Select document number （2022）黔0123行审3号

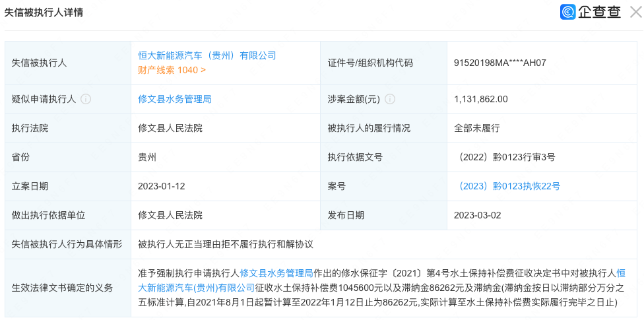point(505,157)
